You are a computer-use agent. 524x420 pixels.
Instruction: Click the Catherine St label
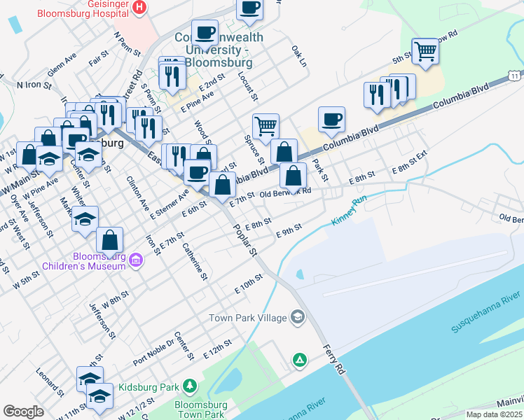click(x=195, y=261)
